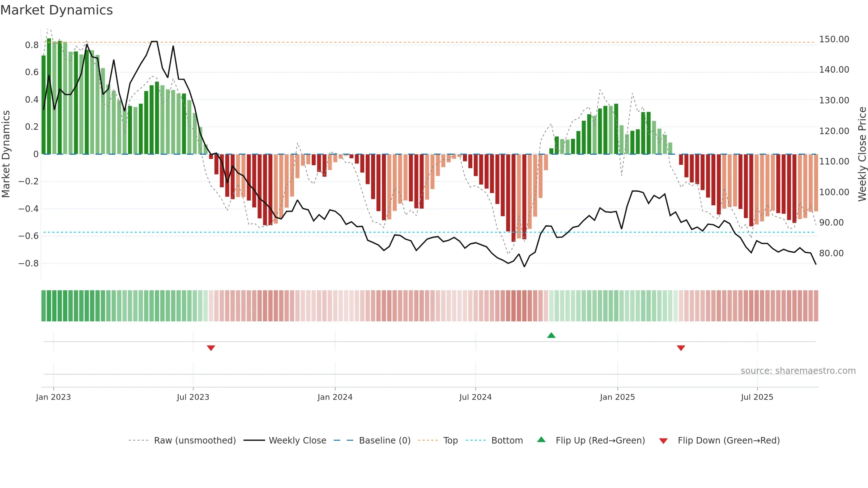Screen dimensions: 868x488
Task: Click the 150.00 price axis label
Action: point(834,39)
